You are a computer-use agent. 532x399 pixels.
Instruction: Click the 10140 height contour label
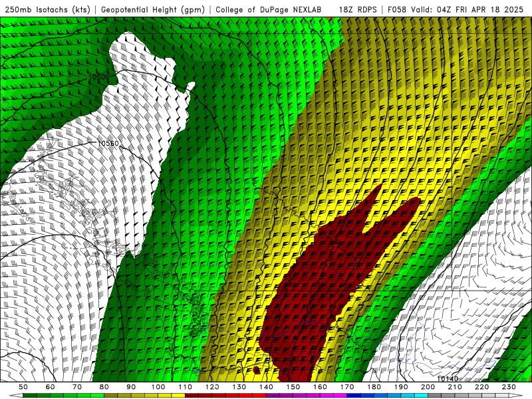click(448, 378)
